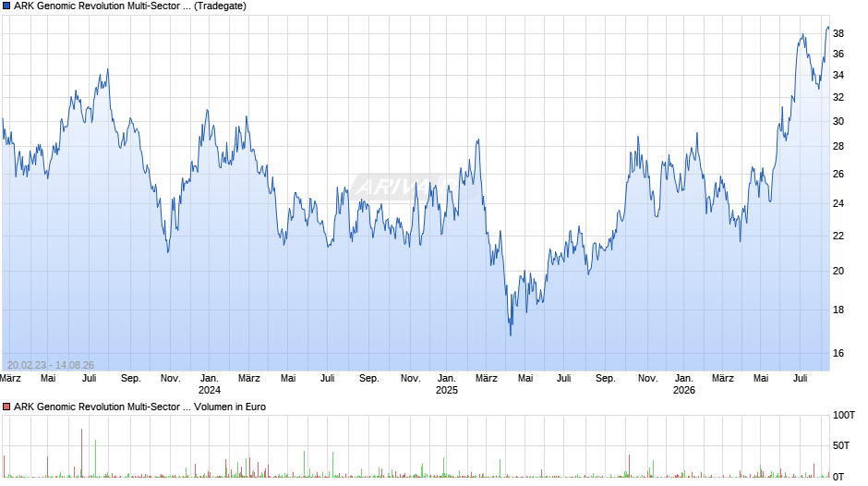Click the price axis value 30
This screenshot has width=868, height=486.
tap(838, 121)
